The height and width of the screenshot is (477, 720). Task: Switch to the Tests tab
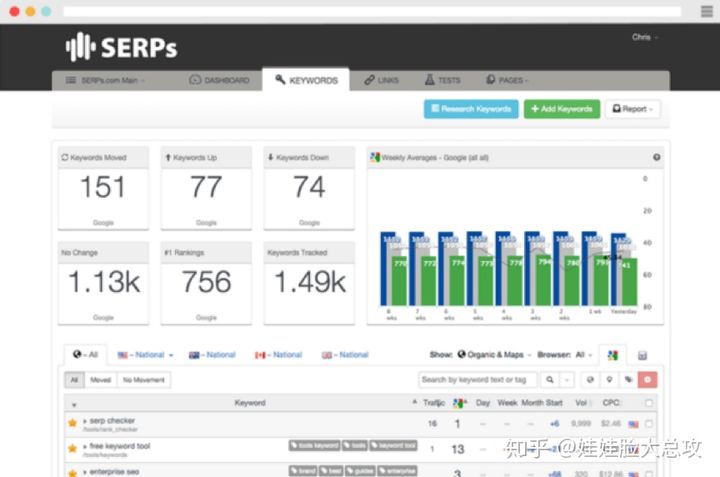pyautogui.click(x=443, y=80)
